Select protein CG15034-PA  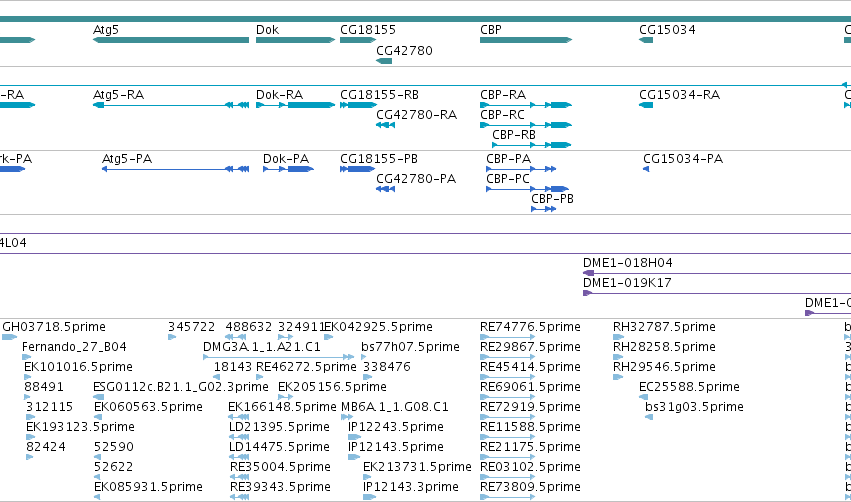click(x=646, y=169)
